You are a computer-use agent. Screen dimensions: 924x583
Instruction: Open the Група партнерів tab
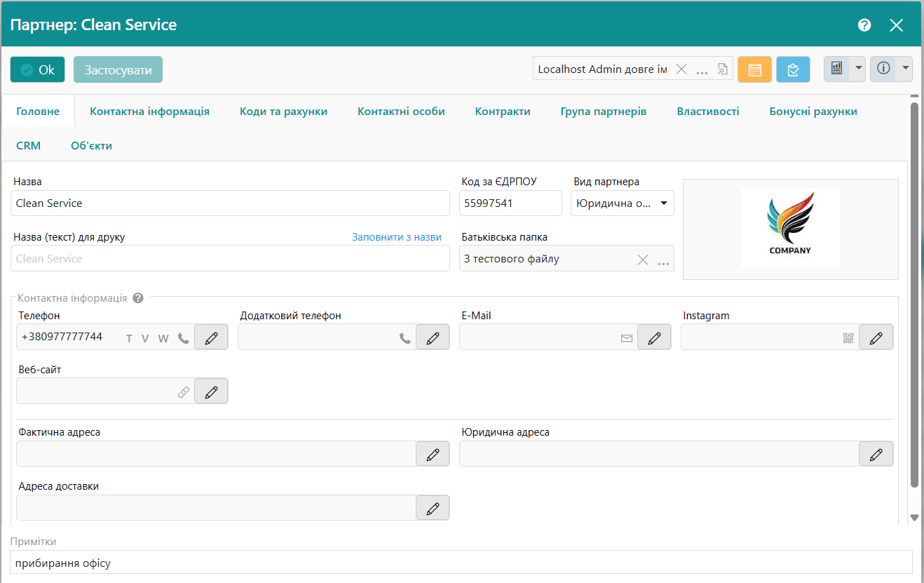point(604,112)
